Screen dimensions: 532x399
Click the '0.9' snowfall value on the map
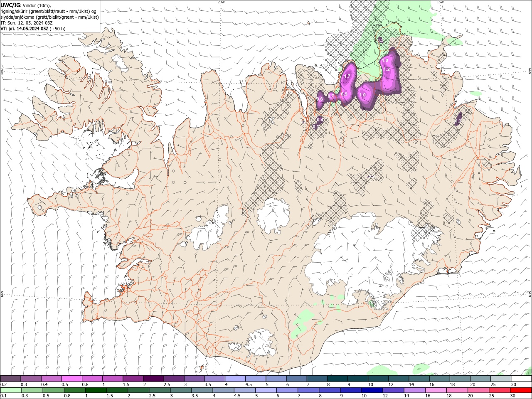344,94
